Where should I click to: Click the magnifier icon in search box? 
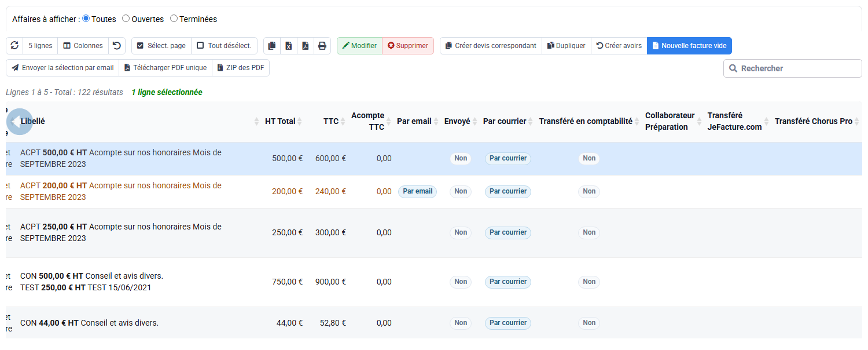pyautogui.click(x=733, y=68)
